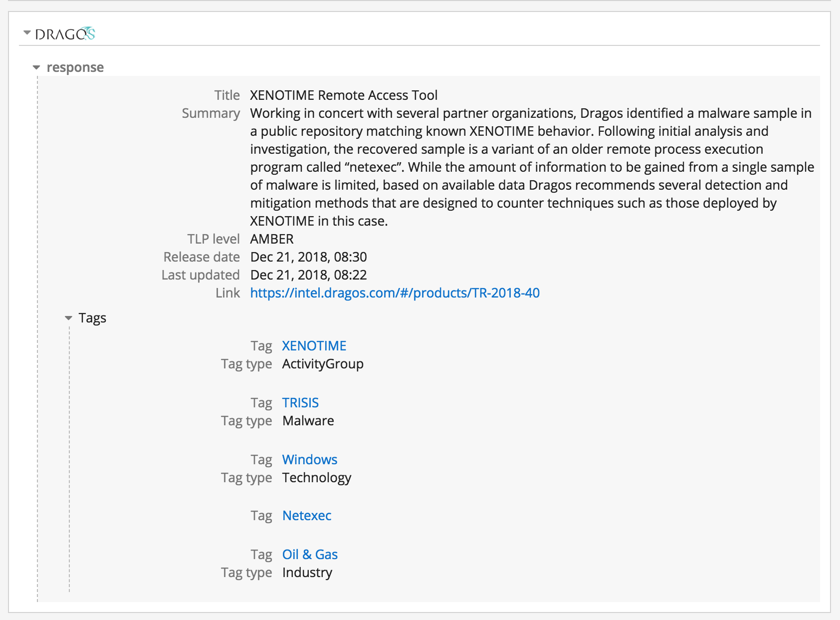Image resolution: width=840 pixels, height=620 pixels.
Task: Collapse the Tags section disclosure triangle
Action: pyautogui.click(x=68, y=318)
